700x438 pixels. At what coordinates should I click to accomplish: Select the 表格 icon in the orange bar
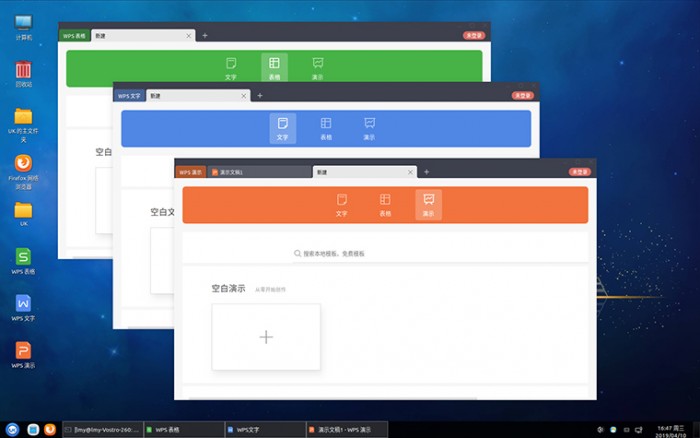click(385, 204)
